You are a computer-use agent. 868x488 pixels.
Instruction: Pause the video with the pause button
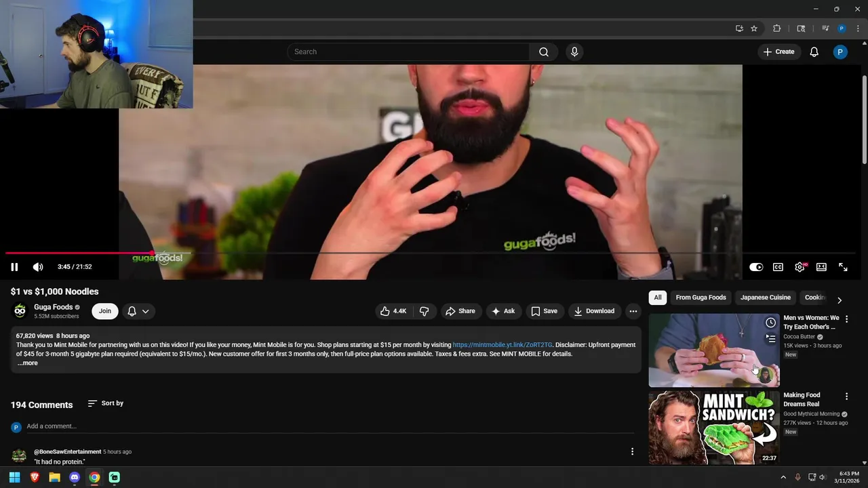pyautogui.click(x=14, y=267)
